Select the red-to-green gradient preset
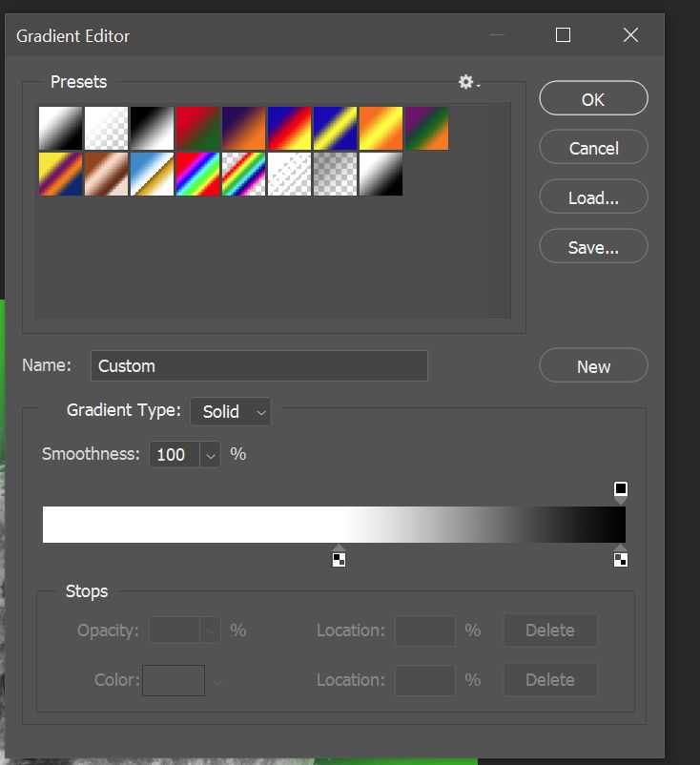This screenshot has height=765, width=700. pyautogui.click(x=198, y=129)
